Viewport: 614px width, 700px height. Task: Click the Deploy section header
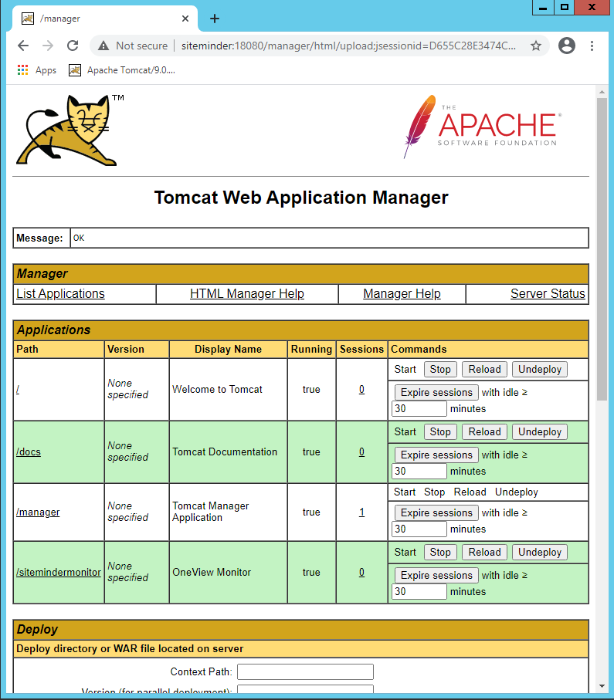click(300, 630)
